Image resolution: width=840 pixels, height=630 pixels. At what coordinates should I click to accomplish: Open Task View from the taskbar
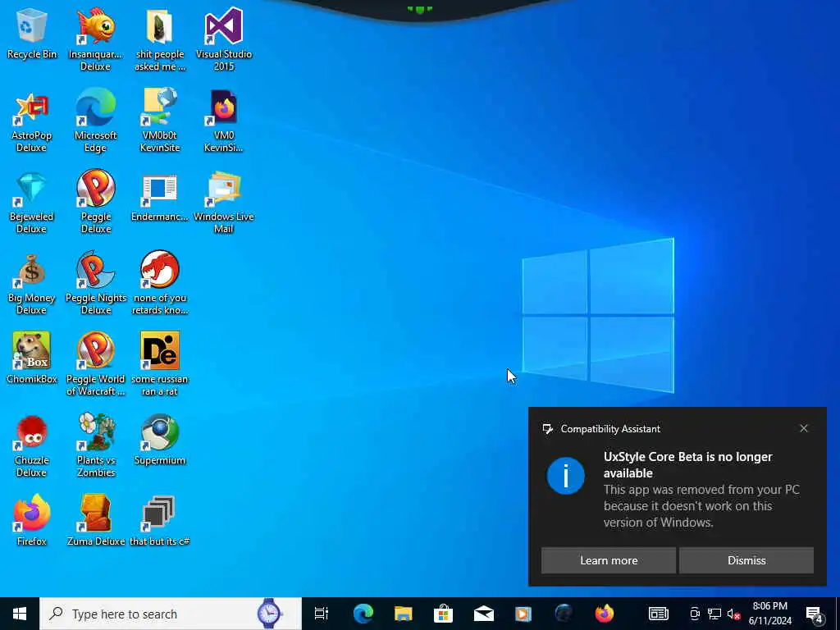pyautogui.click(x=322, y=614)
